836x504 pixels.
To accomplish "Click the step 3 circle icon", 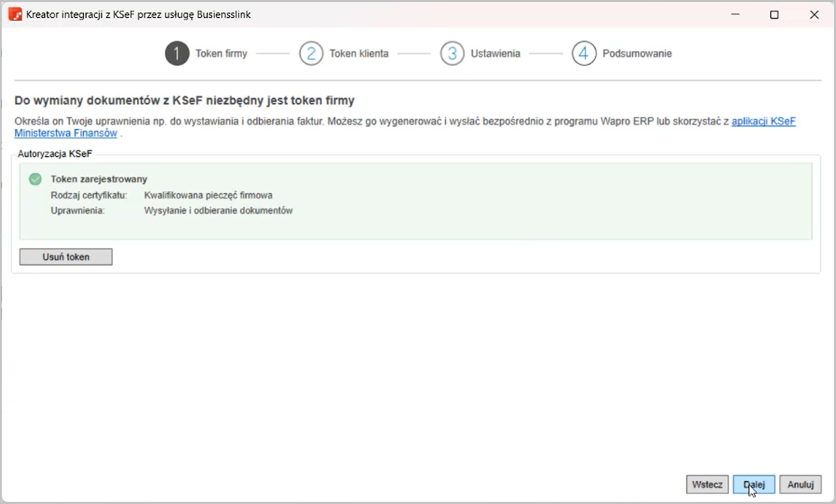I will [x=452, y=54].
